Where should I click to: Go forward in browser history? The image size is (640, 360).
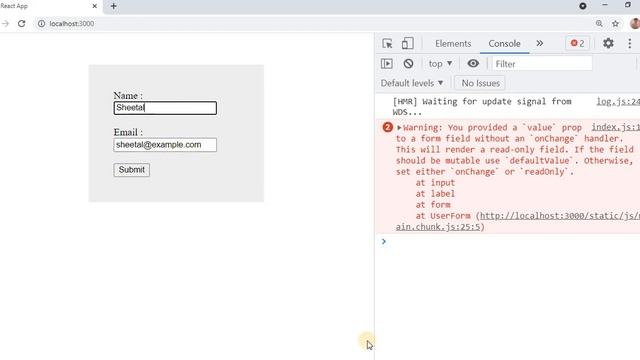point(5,24)
